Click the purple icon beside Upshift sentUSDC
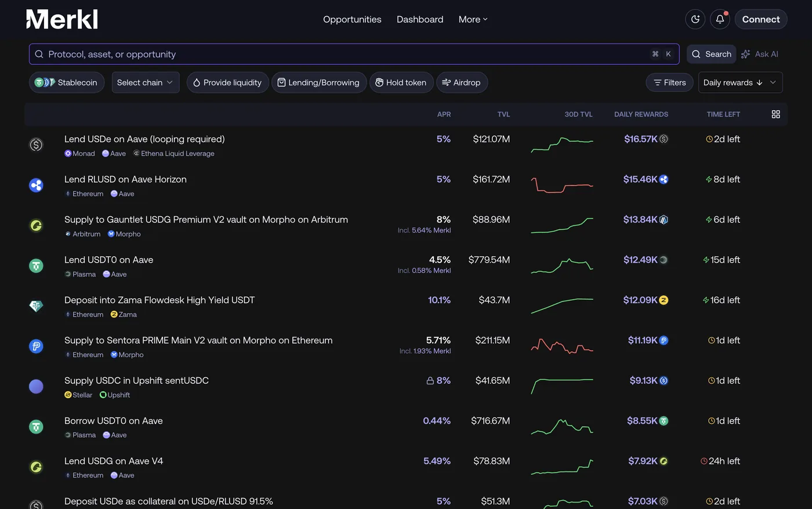Screen dimensions: 812x509 point(36,386)
